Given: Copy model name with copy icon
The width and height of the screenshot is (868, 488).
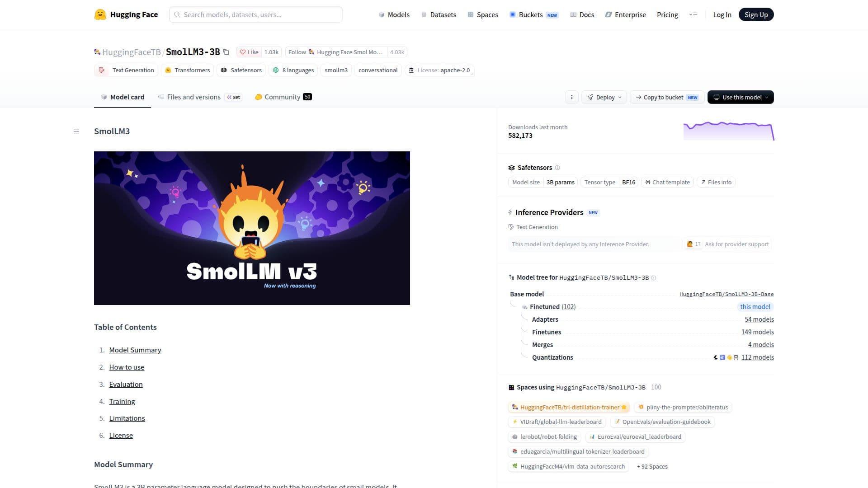Looking at the screenshot, I should click(226, 52).
